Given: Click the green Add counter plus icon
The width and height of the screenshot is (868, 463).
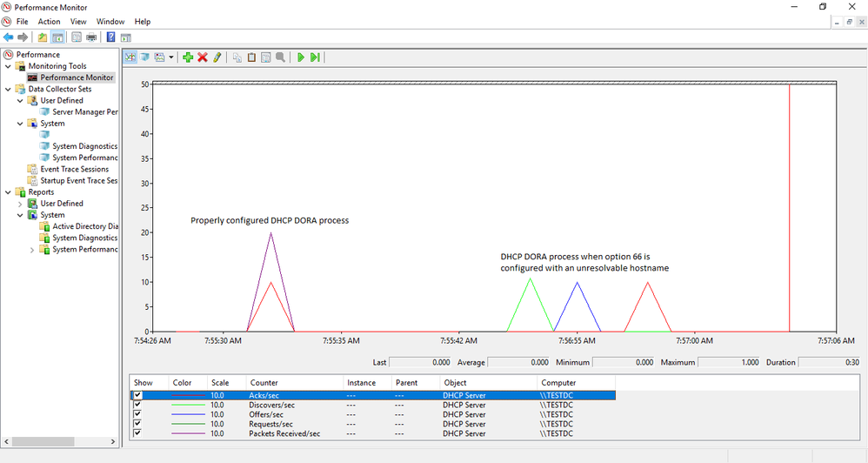Looking at the screenshot, I should pos(188,57).
